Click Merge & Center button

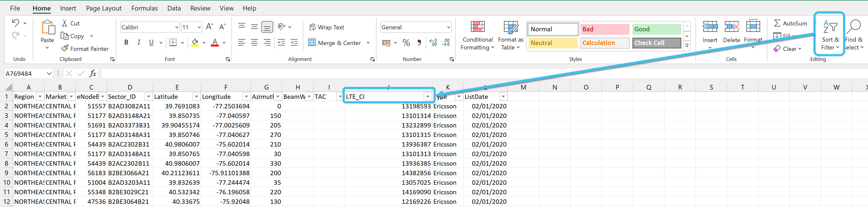pos(335,43)
